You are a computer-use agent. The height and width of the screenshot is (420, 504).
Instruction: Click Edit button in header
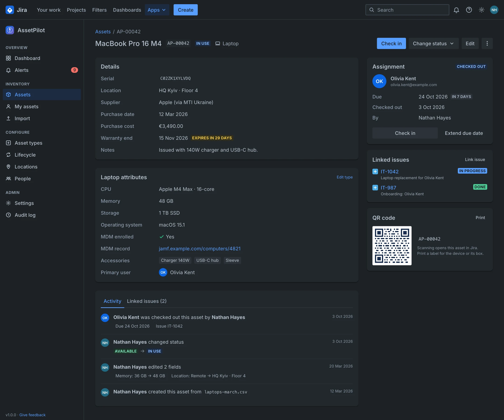(x=470, y=43)
